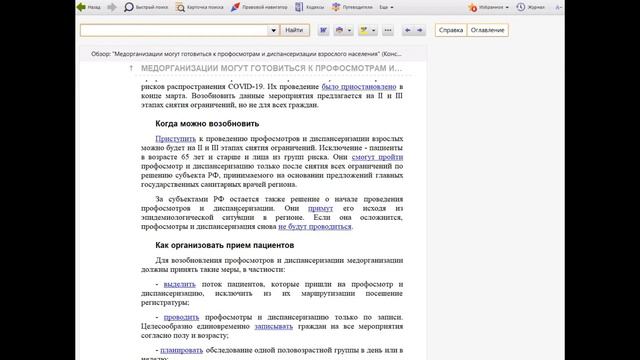Click the gray forward navigation arrow

tap(112, 7)
